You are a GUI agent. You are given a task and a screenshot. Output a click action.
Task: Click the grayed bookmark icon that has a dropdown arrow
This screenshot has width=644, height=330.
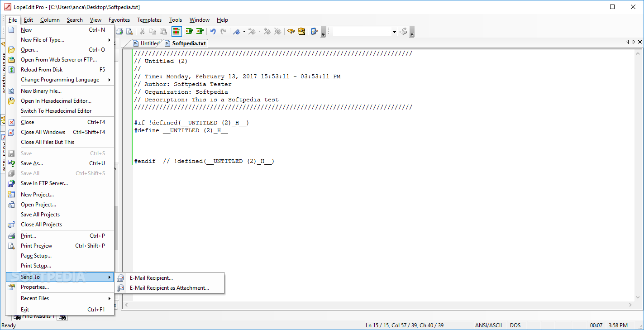pyautogui.click(x=252, y=31)
